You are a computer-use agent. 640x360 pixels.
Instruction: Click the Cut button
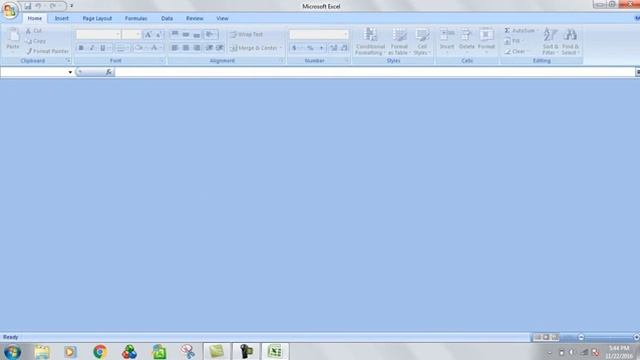[x=34, y=31]
